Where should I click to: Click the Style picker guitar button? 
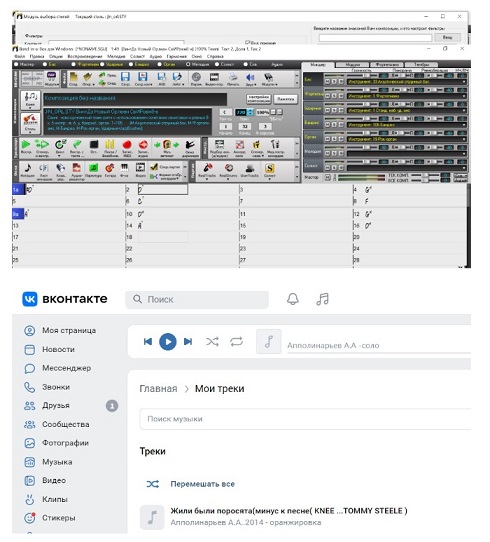coord(30,122)
